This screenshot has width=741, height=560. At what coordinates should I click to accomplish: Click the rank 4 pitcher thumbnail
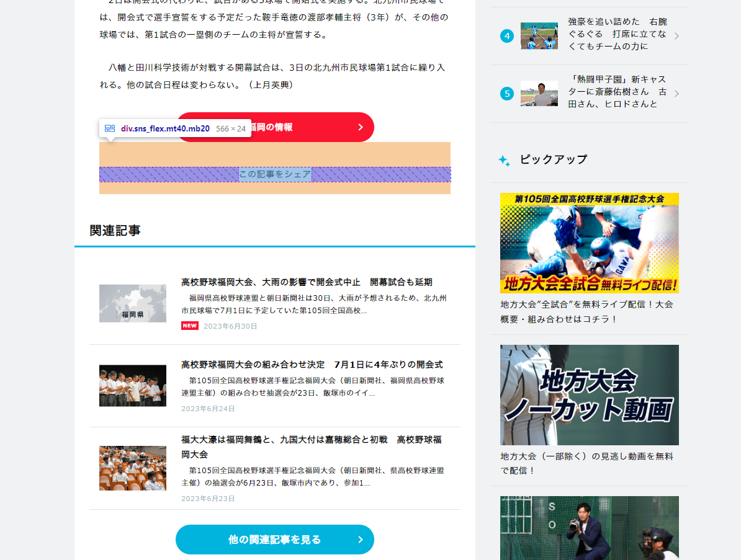click(539, 36)
